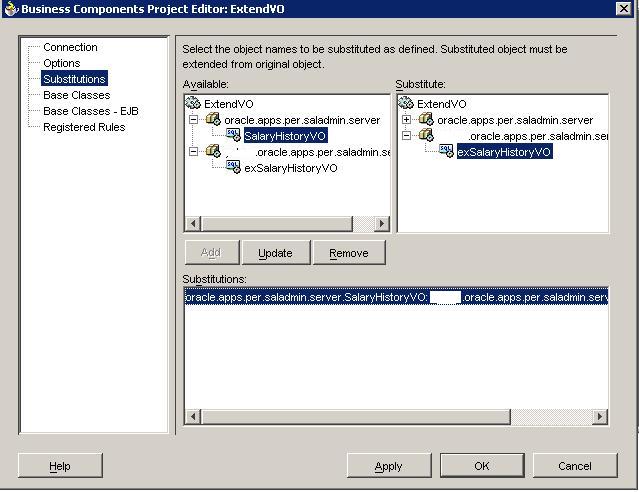Click the Cancel button
Image resolution: width=639 pixels, height=492 pixels.
[575, 466]
